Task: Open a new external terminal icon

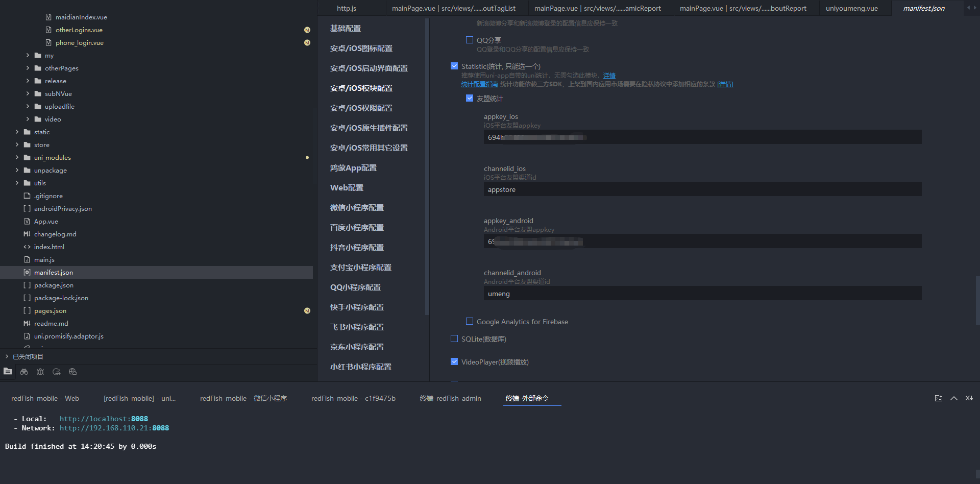Action: pos(939,398)
